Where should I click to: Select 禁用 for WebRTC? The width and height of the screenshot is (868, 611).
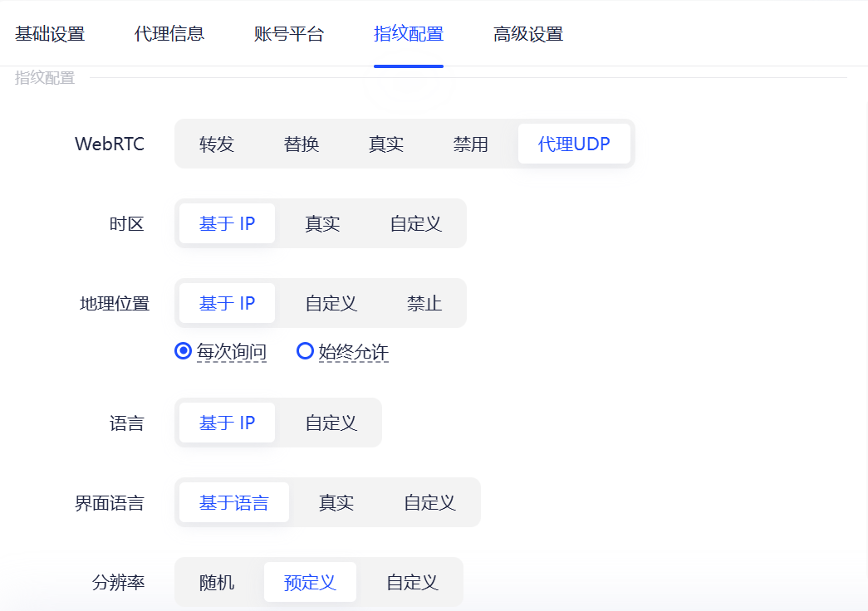470,144
